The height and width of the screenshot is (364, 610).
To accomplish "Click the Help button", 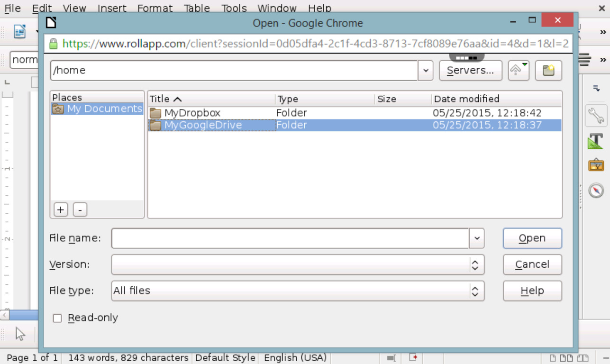I will [532, 291].
